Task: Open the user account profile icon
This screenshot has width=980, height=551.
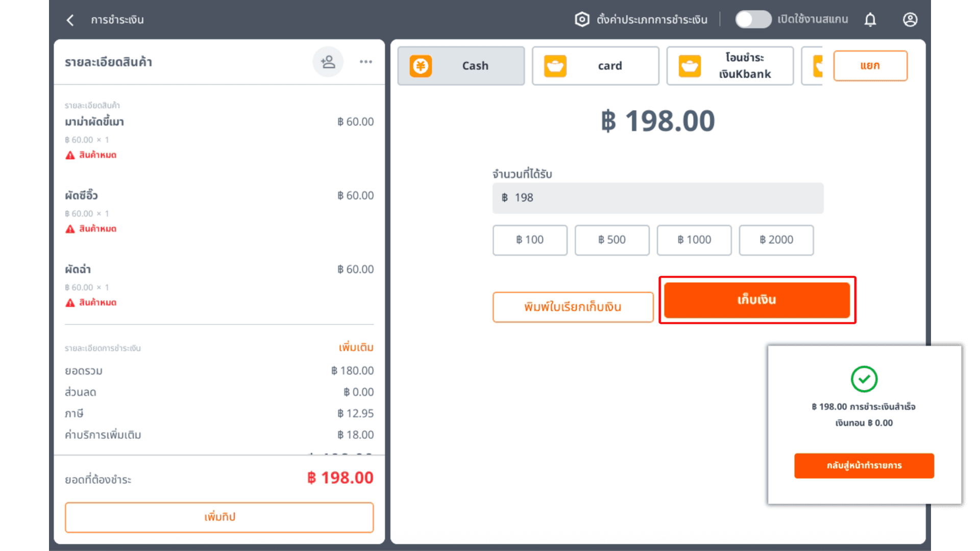Action: (x=910, y=20)
